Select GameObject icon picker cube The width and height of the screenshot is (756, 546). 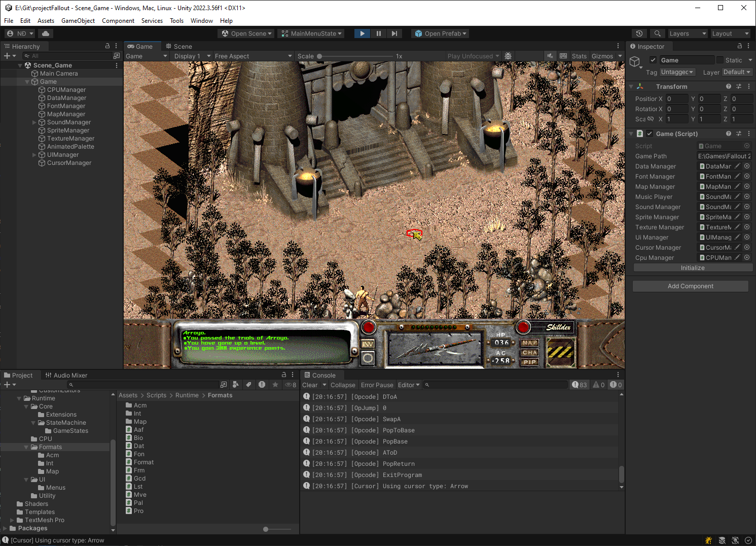pyautogui.click(x=635, y=63)
